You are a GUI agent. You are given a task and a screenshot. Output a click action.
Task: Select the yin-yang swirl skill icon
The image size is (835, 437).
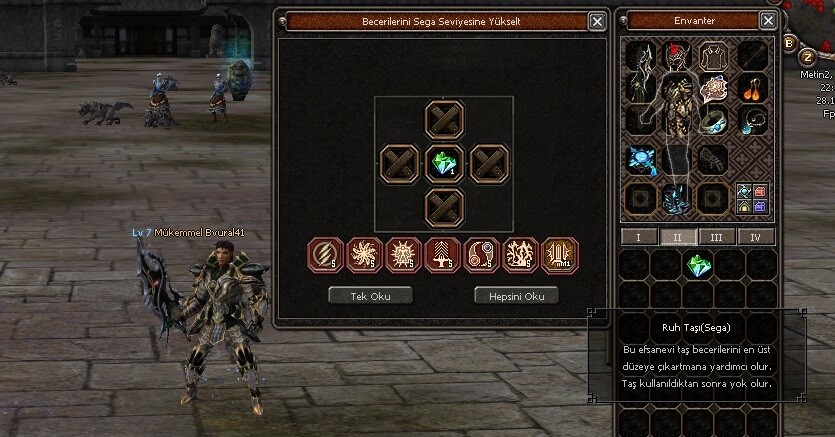(481, 255)
